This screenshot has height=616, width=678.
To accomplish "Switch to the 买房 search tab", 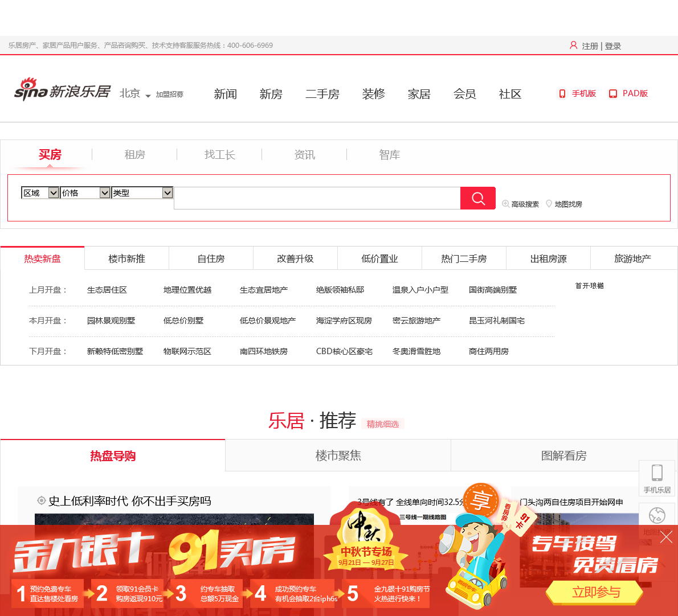I will 50,155.
